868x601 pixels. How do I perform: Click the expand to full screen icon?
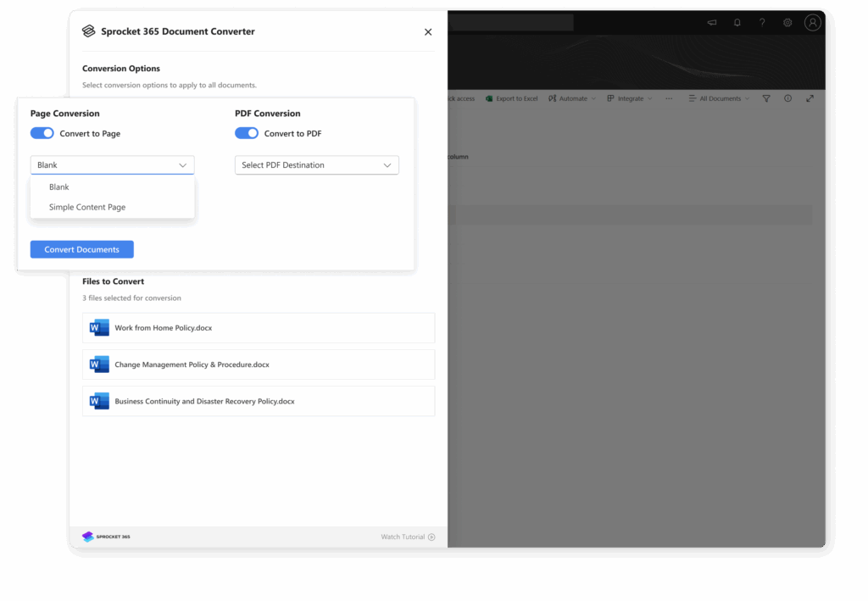[810, 98]
